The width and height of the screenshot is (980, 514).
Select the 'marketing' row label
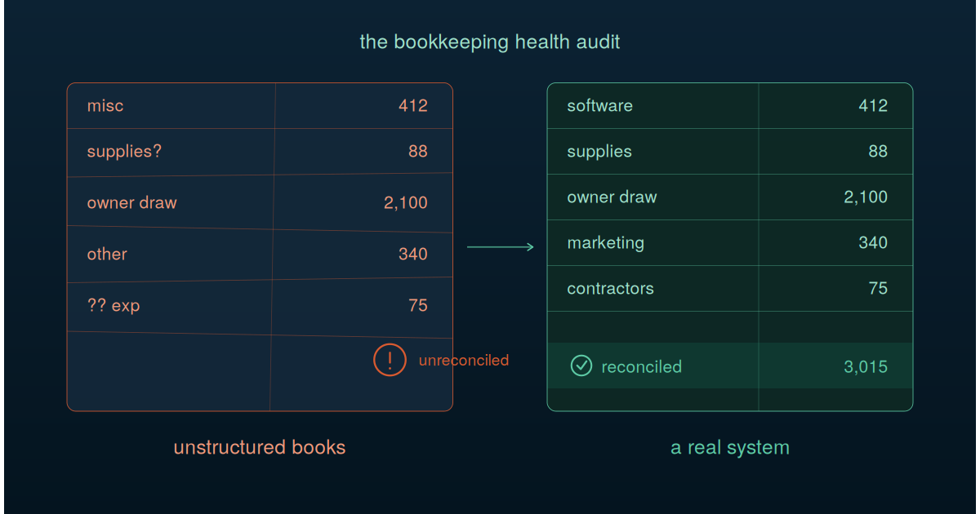tap(606, 243)
